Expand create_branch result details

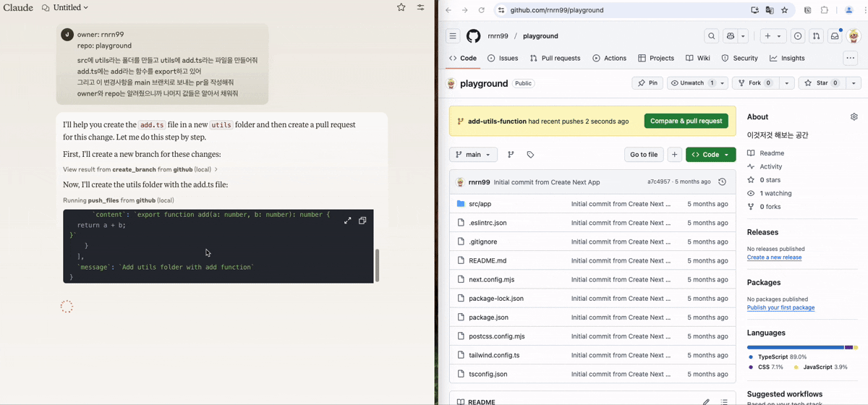(140, 169)
